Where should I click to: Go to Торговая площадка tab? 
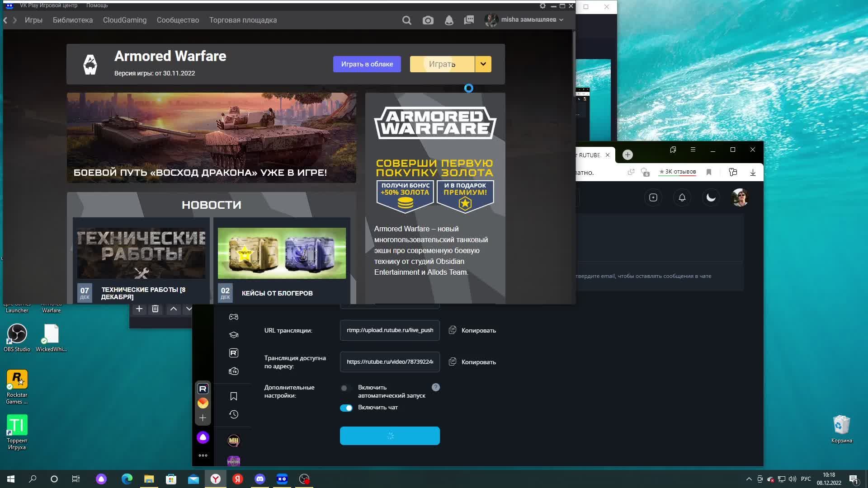pyautogui.click(x=243, y=20)
